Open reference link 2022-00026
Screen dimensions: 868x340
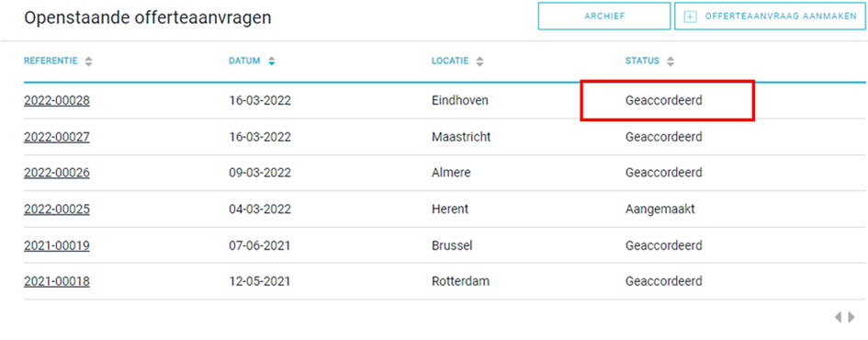[56, 173]
